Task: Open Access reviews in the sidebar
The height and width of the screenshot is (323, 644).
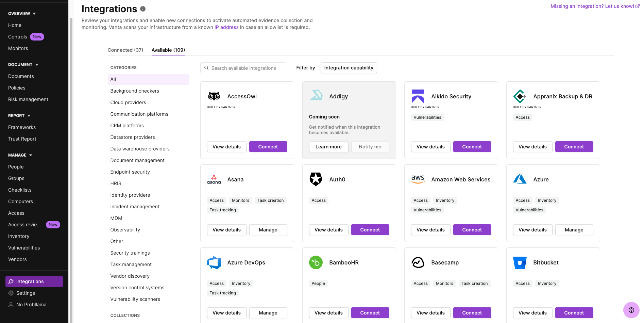Action: [x=24, y=225]
